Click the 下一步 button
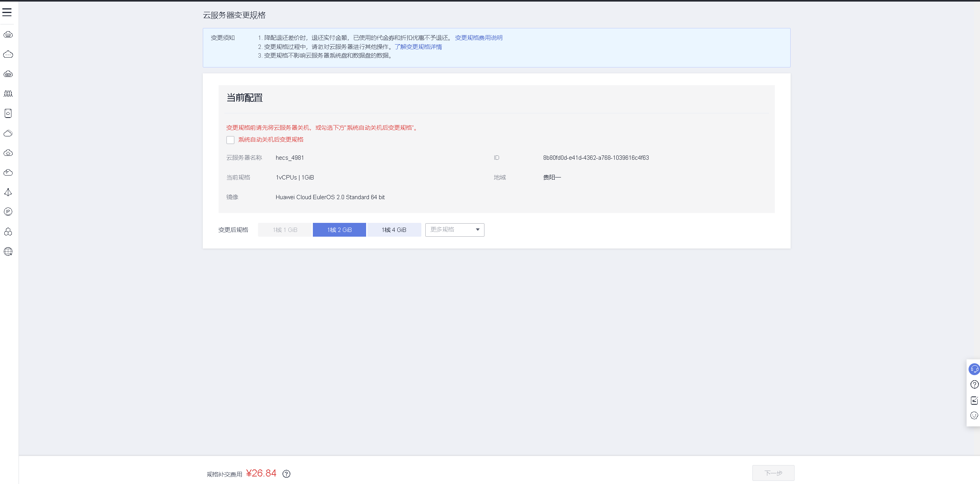Viewport: 980px width, 484px height. (x=773, y=473)
